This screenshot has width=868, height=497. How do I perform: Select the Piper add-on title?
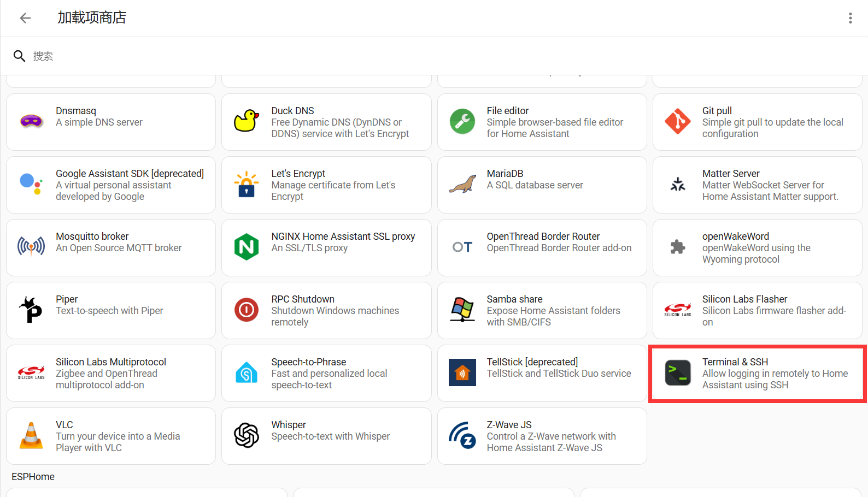click(67, 299)
